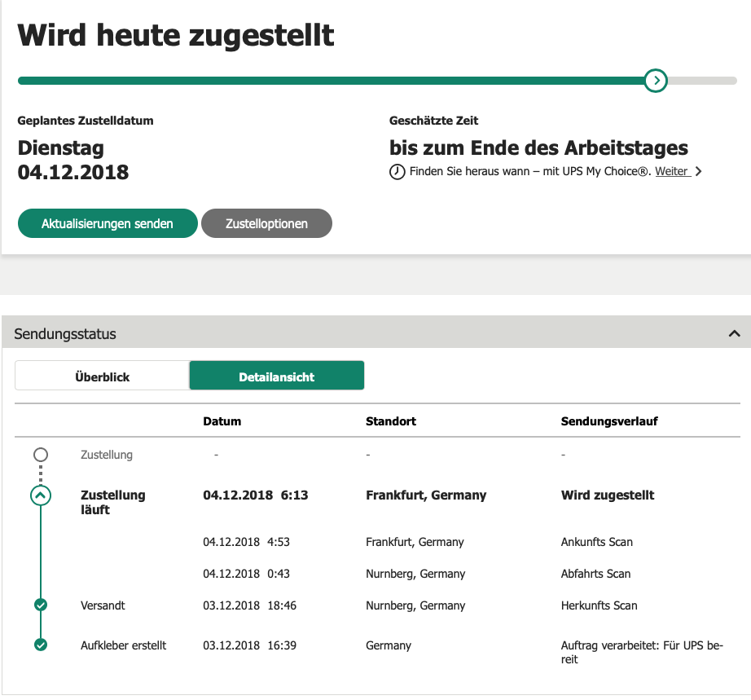
Task: Click the Standort column header
Action: (391, 421)
